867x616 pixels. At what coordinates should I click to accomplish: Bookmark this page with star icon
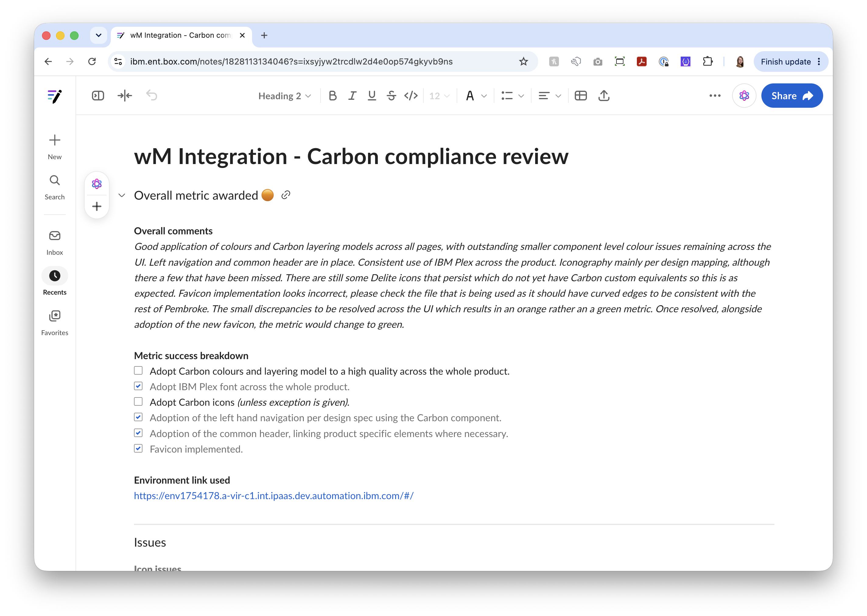523,61
